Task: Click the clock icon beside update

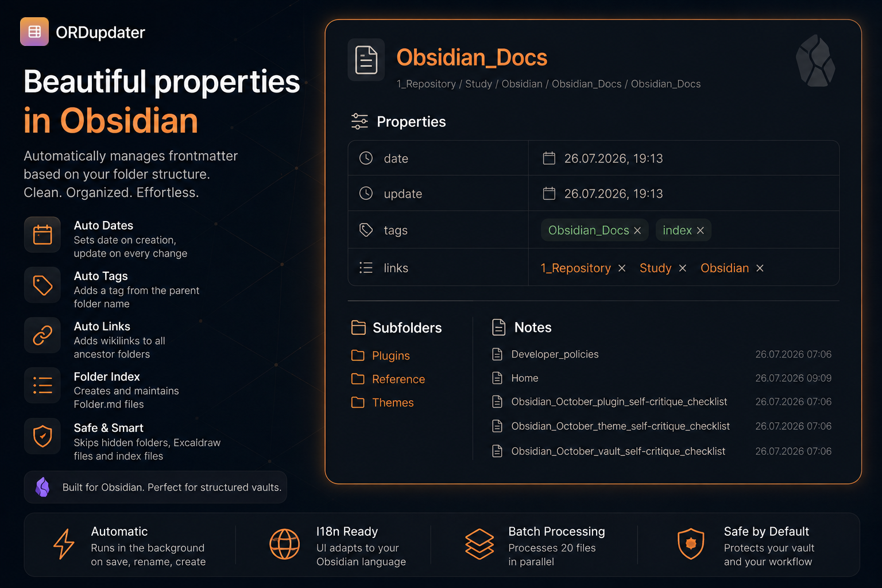Action: click(x=366, y=193)
